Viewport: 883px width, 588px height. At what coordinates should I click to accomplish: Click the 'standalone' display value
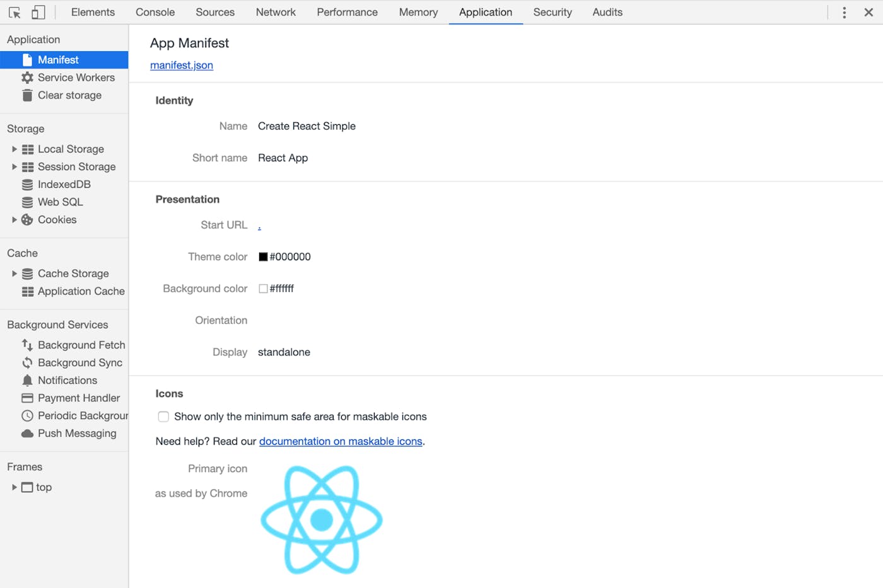tap(284, 352)
